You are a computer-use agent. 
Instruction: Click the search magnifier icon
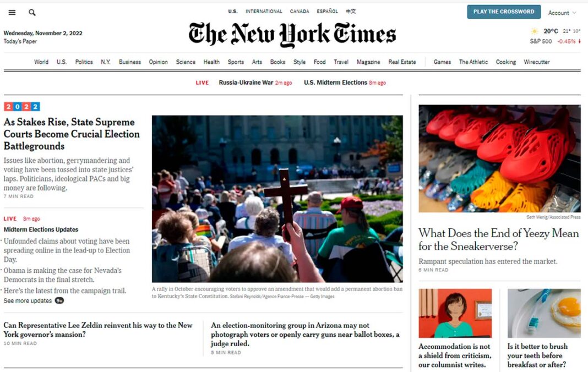[x=32, y=12]
